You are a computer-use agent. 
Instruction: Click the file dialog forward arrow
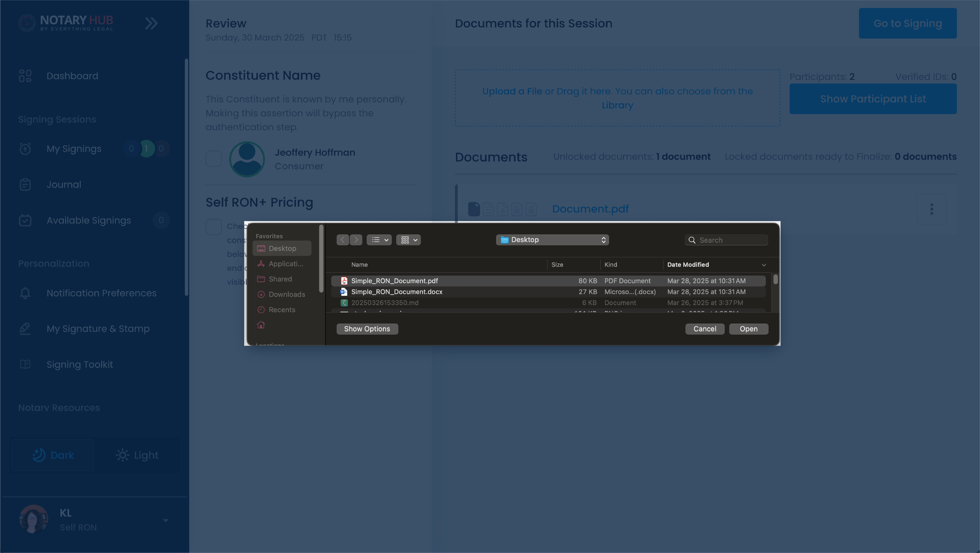pyautogui.click(x=356, y=240)
